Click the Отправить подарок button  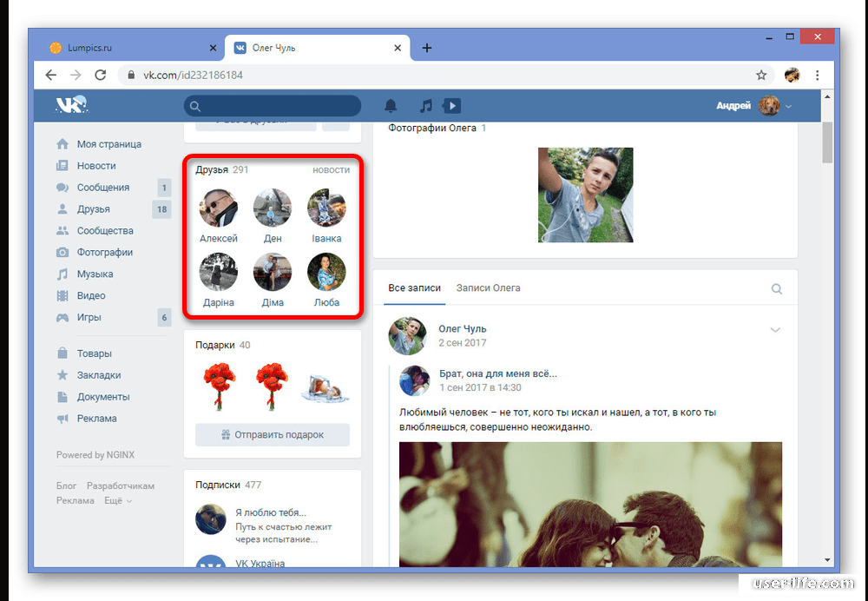[273, 435]
